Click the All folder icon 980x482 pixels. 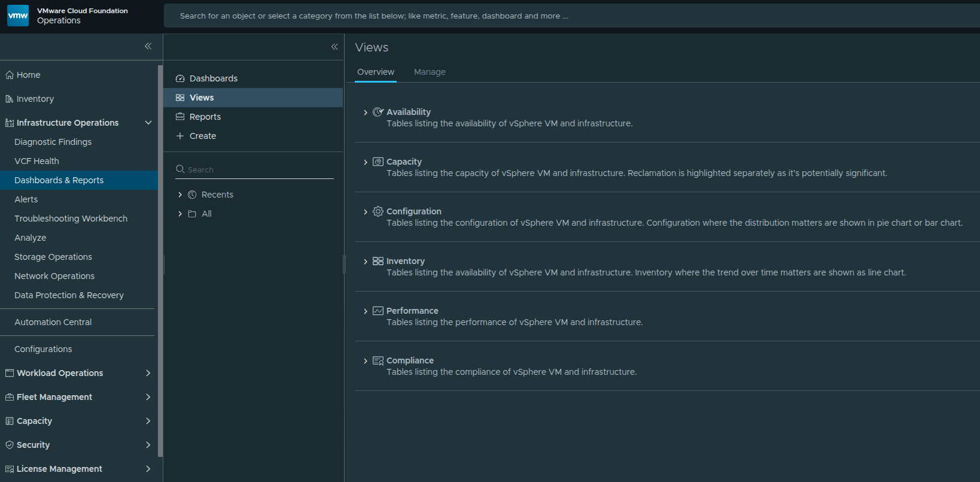point(192,214)
